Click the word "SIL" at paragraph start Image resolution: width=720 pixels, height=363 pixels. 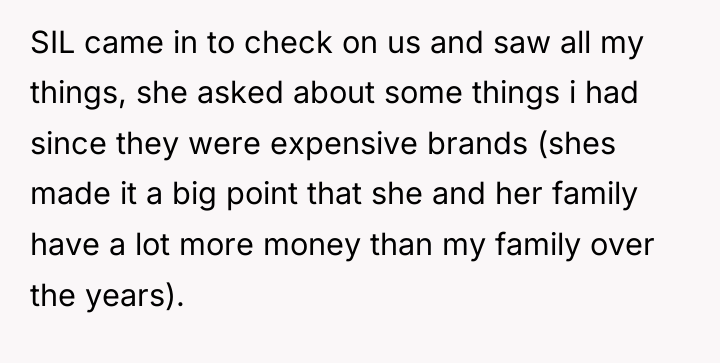click(x=52, y=43)
